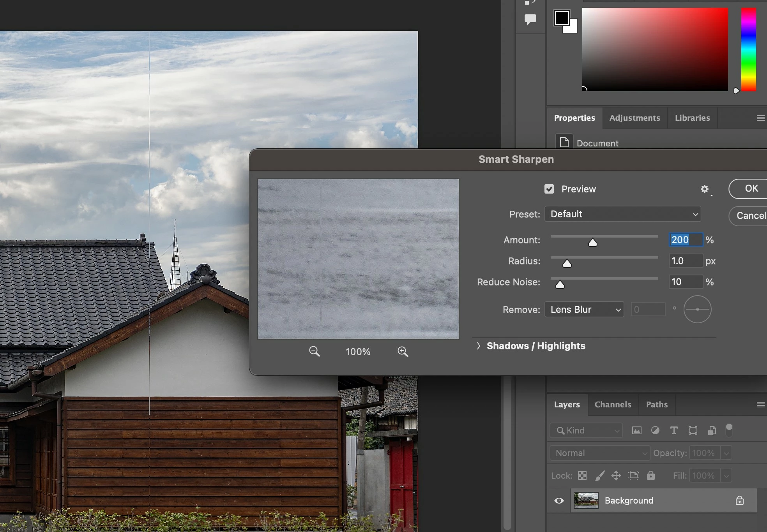Filter layers by smart object icon

(712, 430)
